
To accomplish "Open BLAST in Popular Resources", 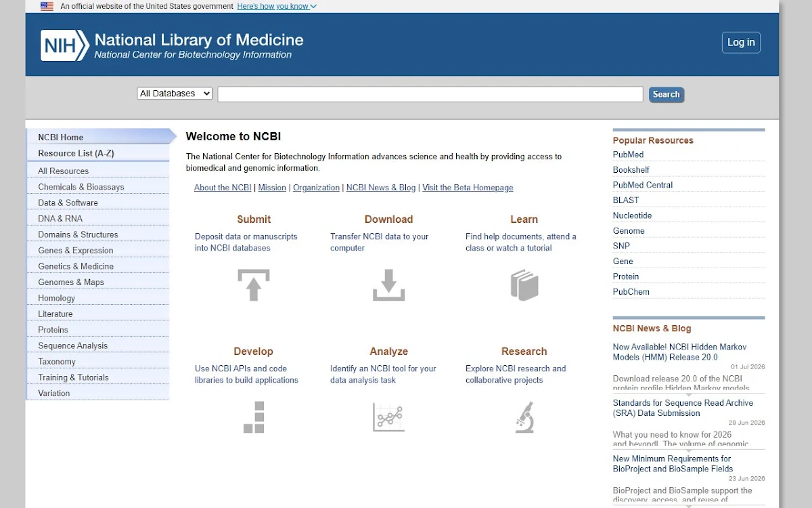I will [x=626, y=200].
